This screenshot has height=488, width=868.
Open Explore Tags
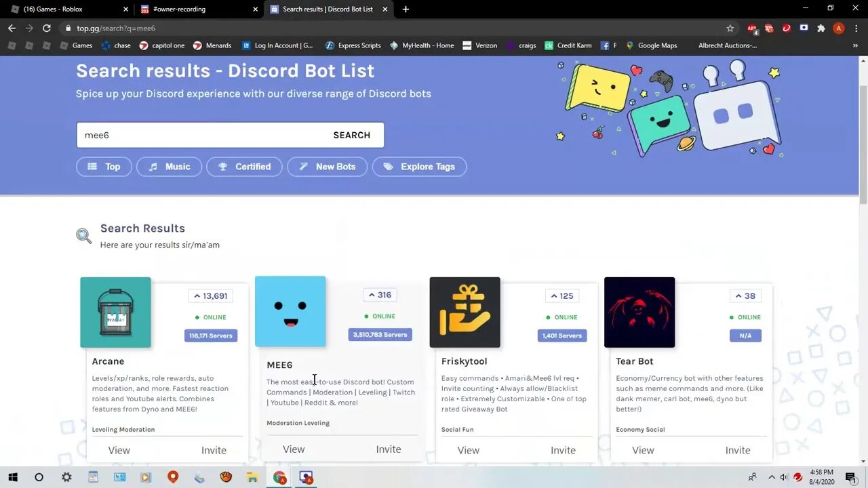(419, 167)
